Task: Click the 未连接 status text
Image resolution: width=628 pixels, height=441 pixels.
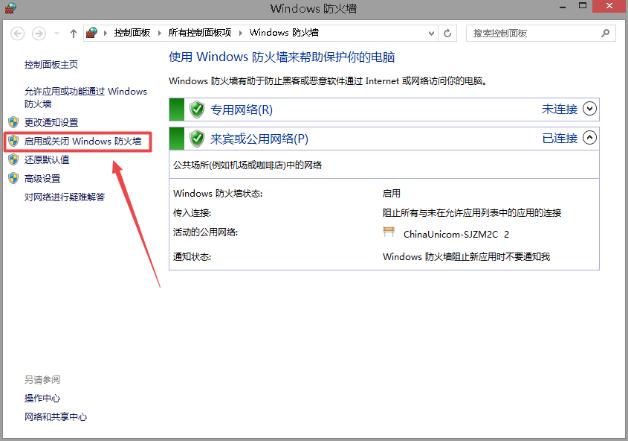Action: click(560, 109)
